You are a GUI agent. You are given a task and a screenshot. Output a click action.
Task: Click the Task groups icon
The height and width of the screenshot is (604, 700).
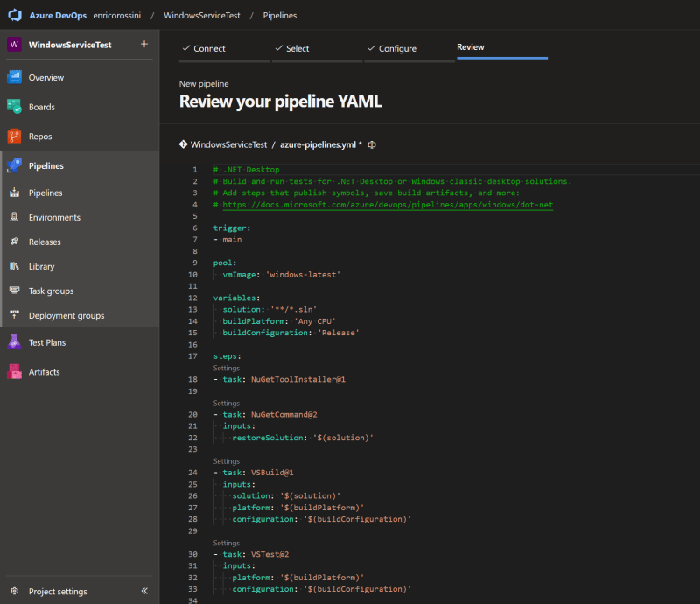point(14,291)
